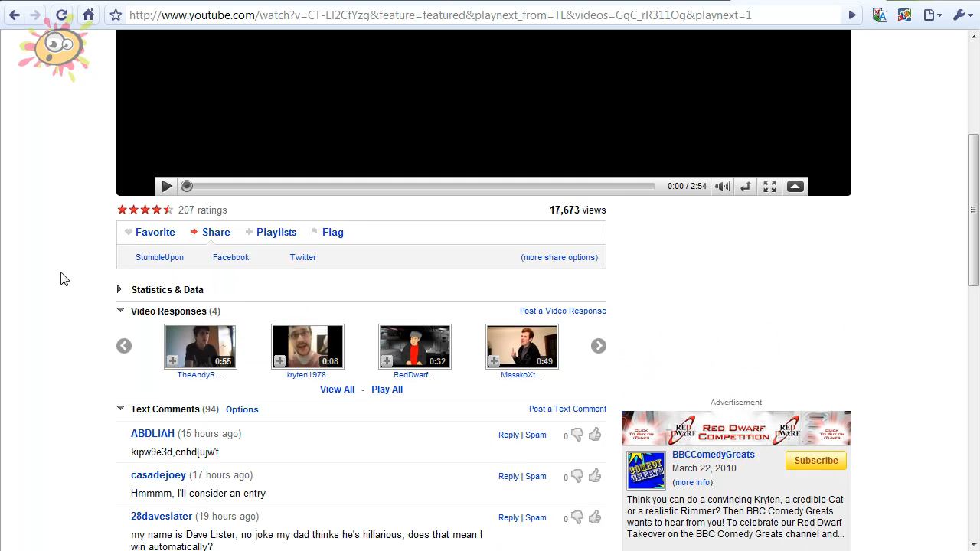The image size is (980, 551).
Task: Click the player size switch arrow icon
Action: [746, 186]
